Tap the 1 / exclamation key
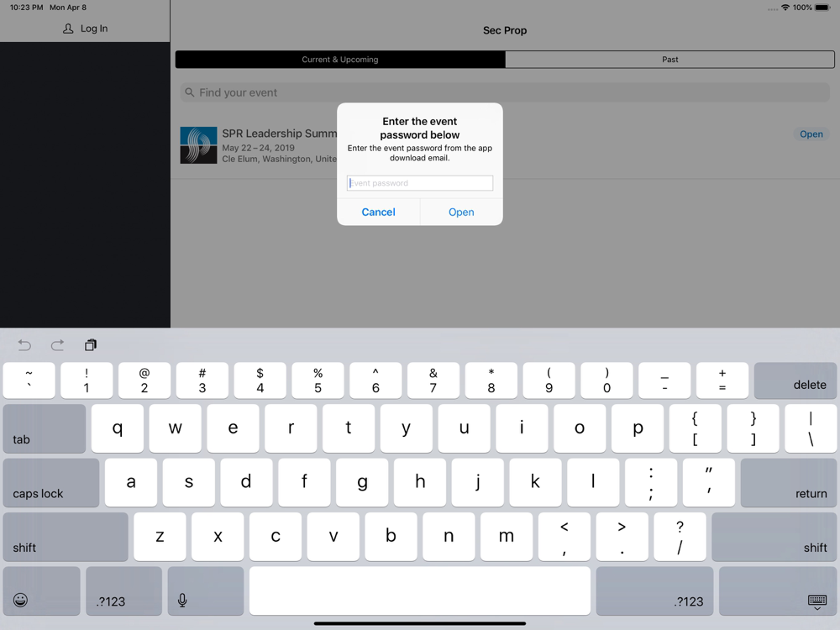This screenshot has height=630, width=840. coord(87,381)
